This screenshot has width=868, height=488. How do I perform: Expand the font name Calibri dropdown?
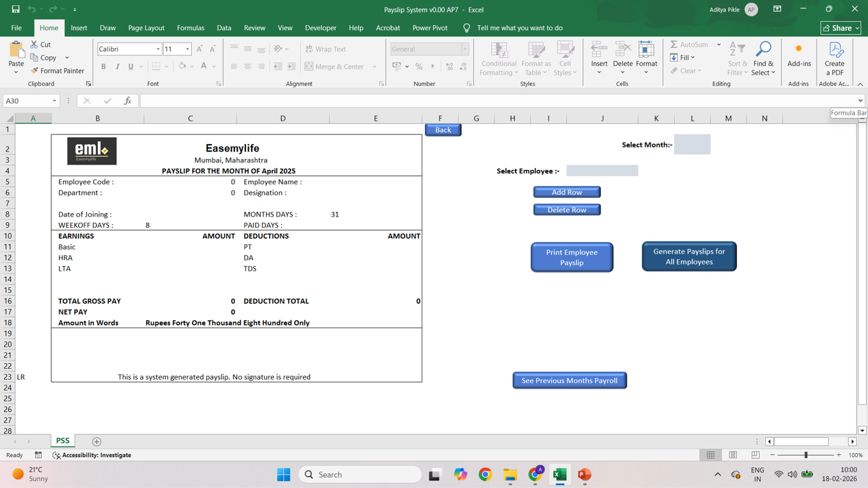point(158,49)
